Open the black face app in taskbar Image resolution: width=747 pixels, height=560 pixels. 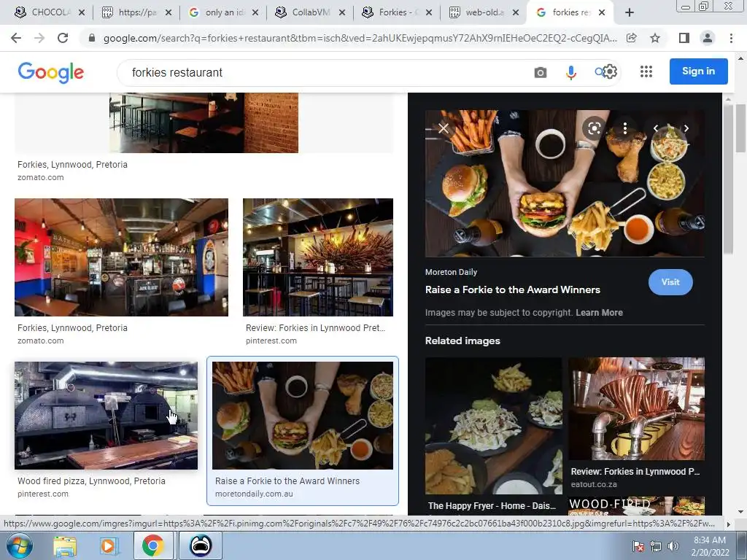coord(201,545)
